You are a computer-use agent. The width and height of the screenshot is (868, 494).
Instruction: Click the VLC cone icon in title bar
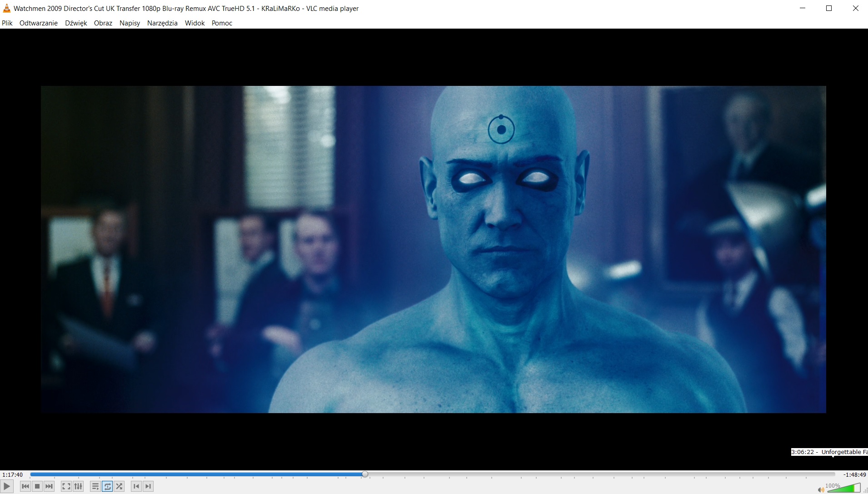(6, 8)
